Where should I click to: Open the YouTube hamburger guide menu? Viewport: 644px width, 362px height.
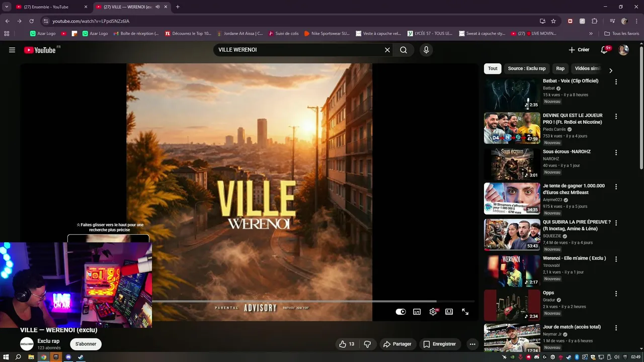[x=12, y=50]
